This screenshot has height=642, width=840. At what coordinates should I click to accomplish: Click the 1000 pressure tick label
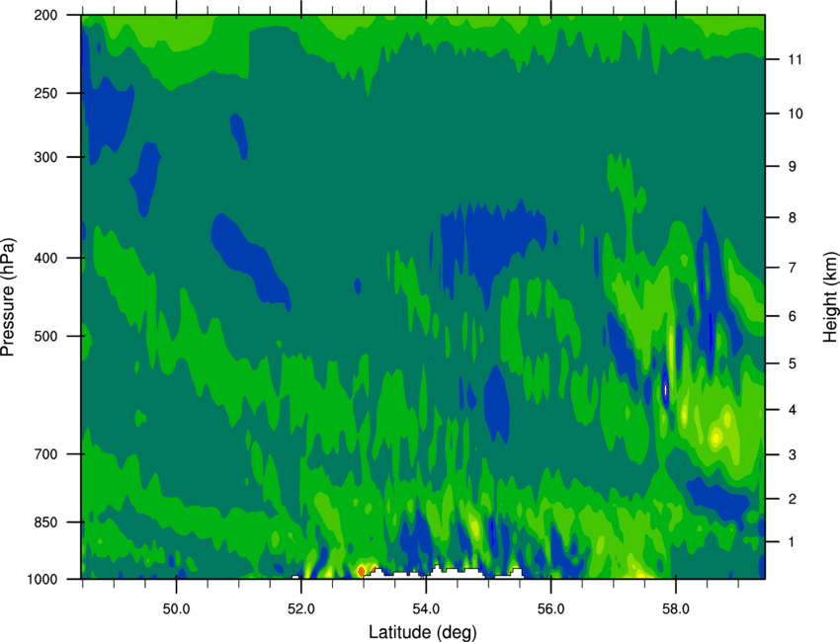[42, 580]
